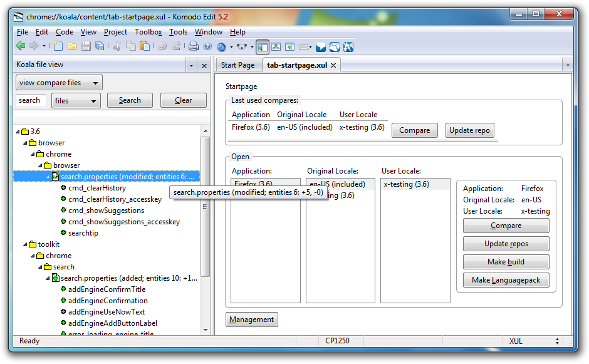
Task: Open the Tools menu
Action: [178, 32]
